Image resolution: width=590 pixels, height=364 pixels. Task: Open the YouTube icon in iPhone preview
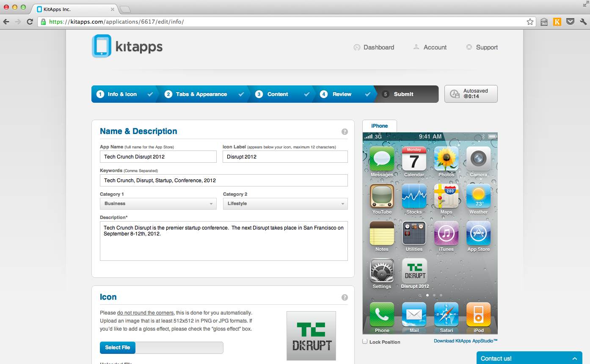coord(382,196)
